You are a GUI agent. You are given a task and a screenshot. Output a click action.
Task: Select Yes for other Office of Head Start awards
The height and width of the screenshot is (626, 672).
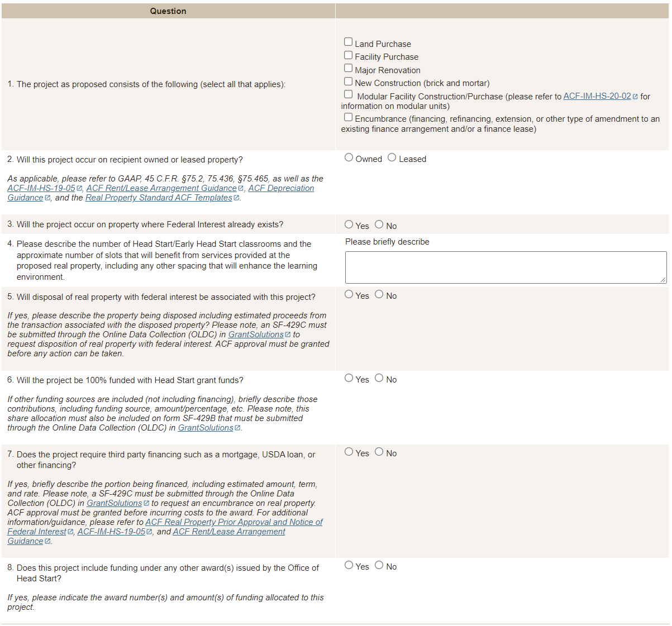coord(349,565)
